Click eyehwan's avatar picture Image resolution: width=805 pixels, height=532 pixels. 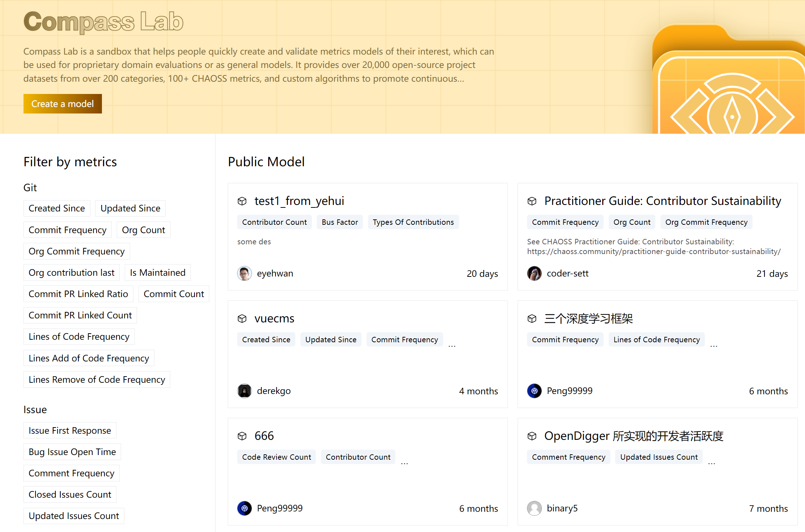(244, 273)
